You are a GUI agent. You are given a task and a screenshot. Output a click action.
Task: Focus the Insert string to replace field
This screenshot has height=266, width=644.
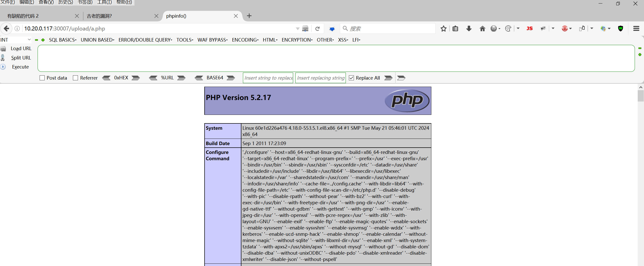point(268,78)
